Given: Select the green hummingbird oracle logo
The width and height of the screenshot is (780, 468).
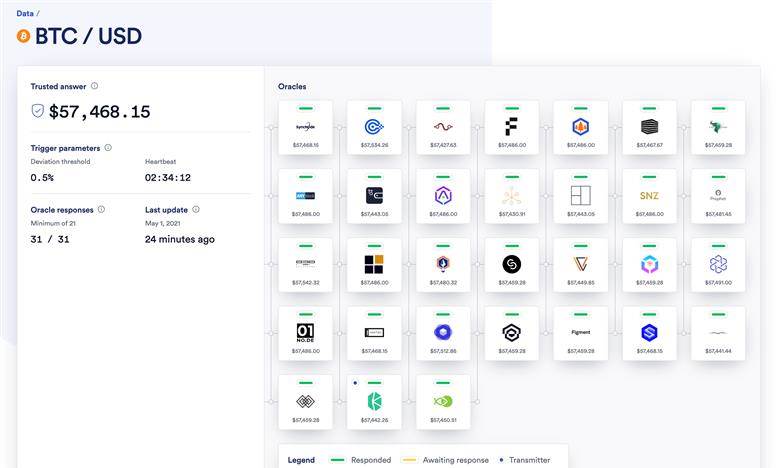Looking at the screenshot, I should (x=717, y=127).
